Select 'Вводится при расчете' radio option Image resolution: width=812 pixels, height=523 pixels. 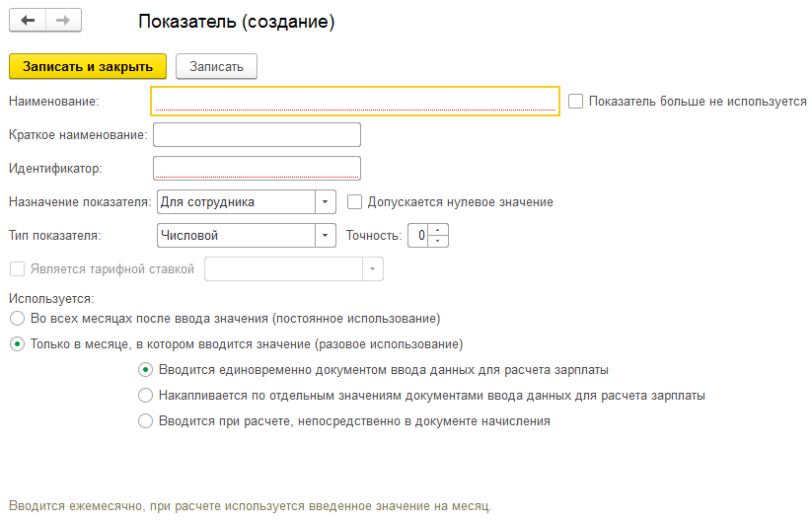click(x=146, y=421)
